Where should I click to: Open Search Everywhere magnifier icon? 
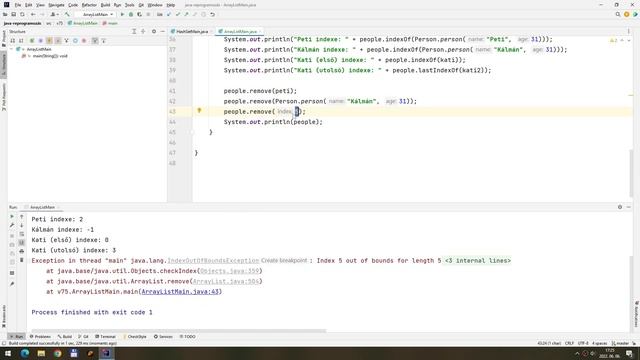tap(618, 14)
